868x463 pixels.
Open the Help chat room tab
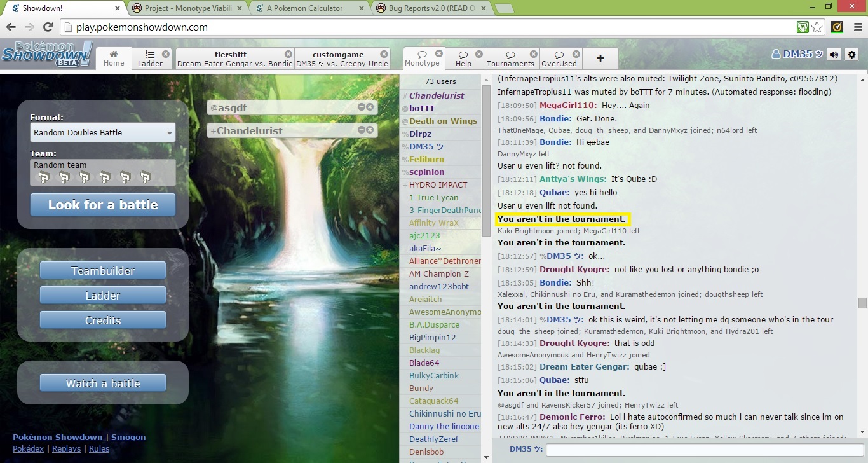pyautogui.click(x=463, y=58)
